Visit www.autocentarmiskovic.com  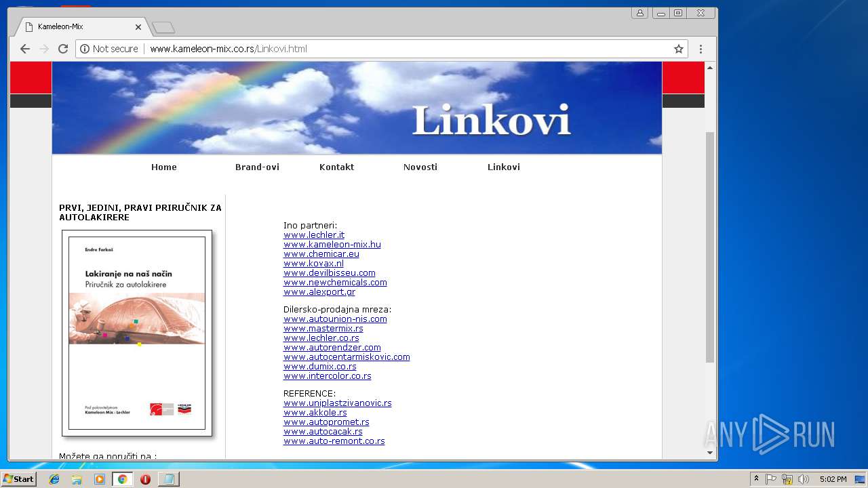click(x=347, y=357)
